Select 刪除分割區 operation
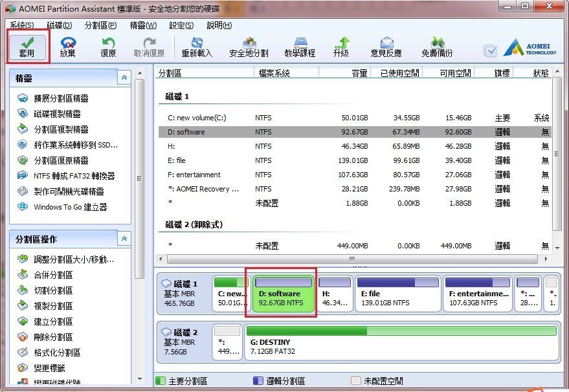 coord(45,337)
